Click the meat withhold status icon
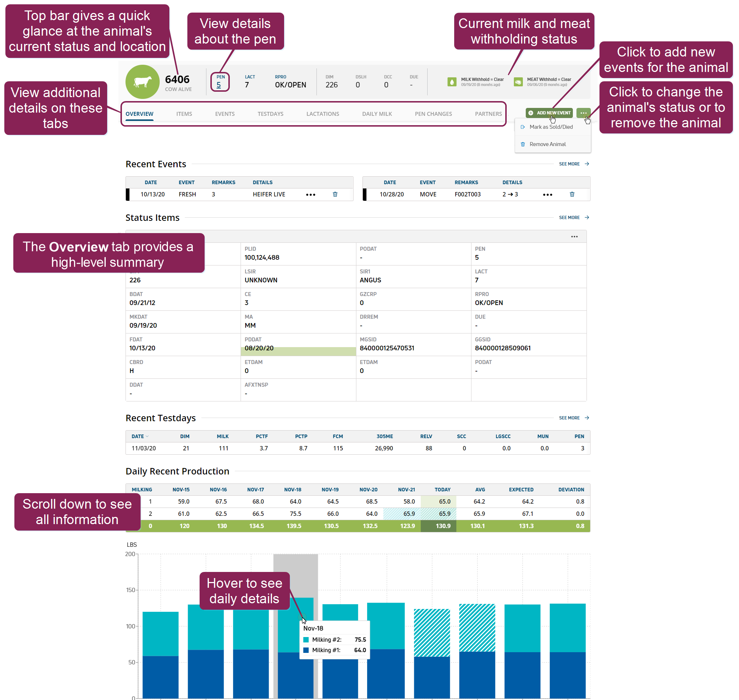 (x=518, y=82)
